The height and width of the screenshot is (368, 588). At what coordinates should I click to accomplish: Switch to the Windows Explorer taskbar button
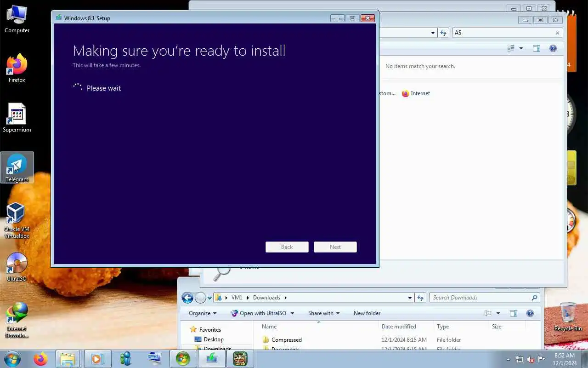click(68, 359)
